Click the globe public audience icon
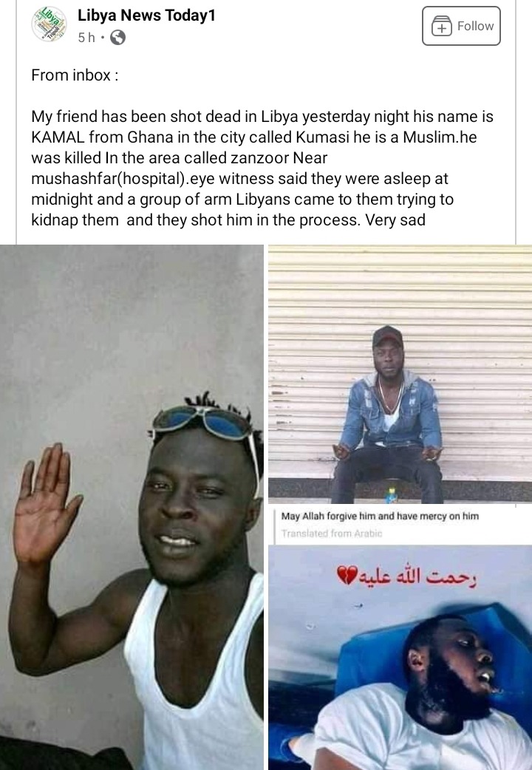 (x=117, y=38)
